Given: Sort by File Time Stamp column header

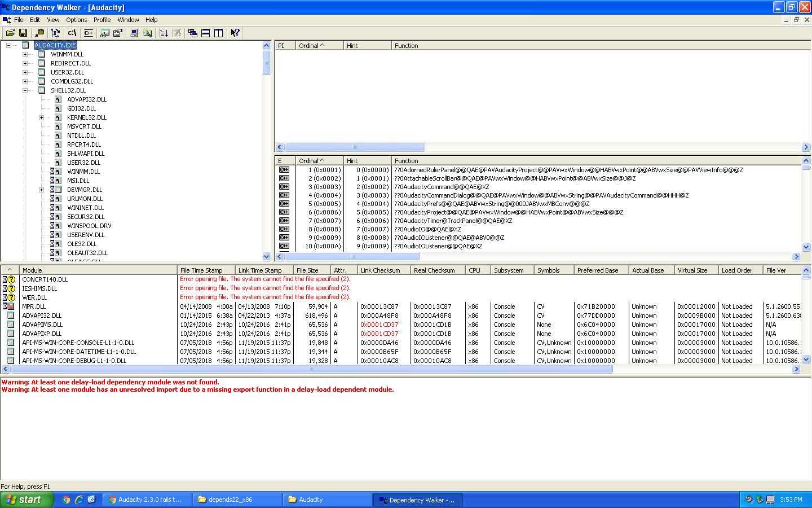Looking at the screenshot, I should point(206,270).
